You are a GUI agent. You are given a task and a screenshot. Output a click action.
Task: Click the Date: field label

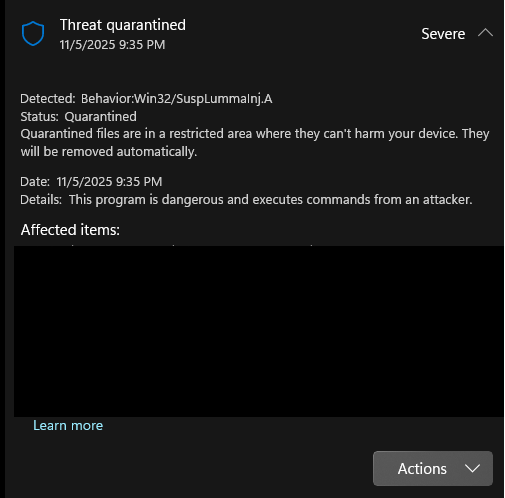coord(35,182)
